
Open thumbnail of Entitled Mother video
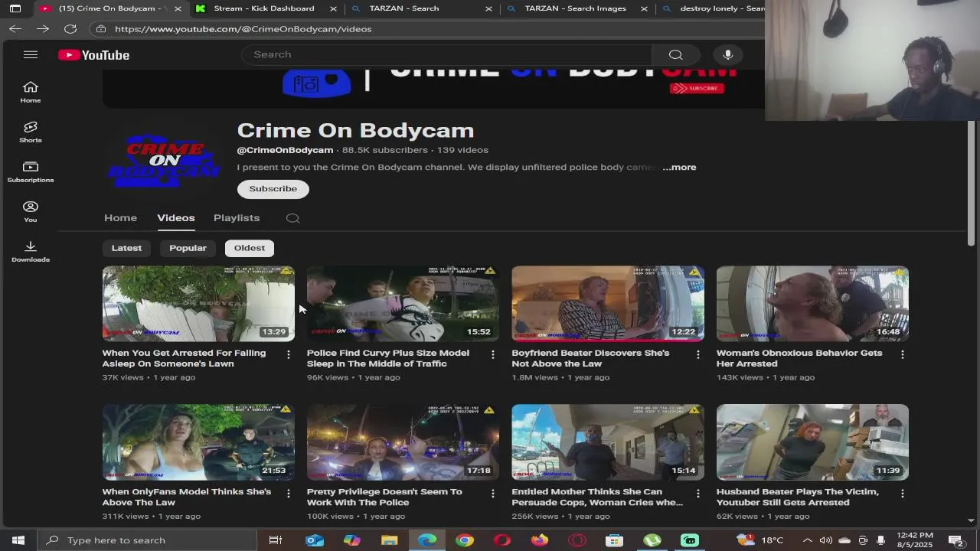[608, 442]
